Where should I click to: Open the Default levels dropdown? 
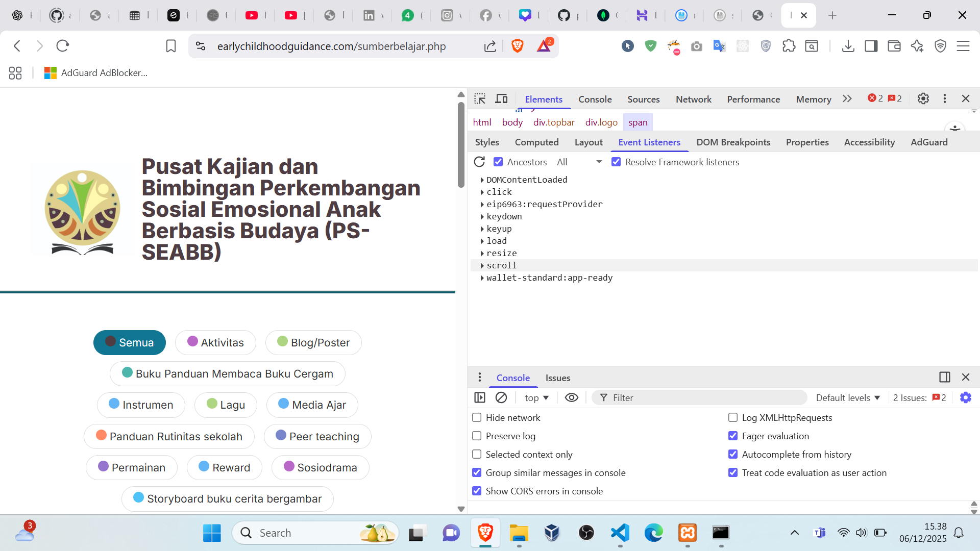tap(848, 397)
